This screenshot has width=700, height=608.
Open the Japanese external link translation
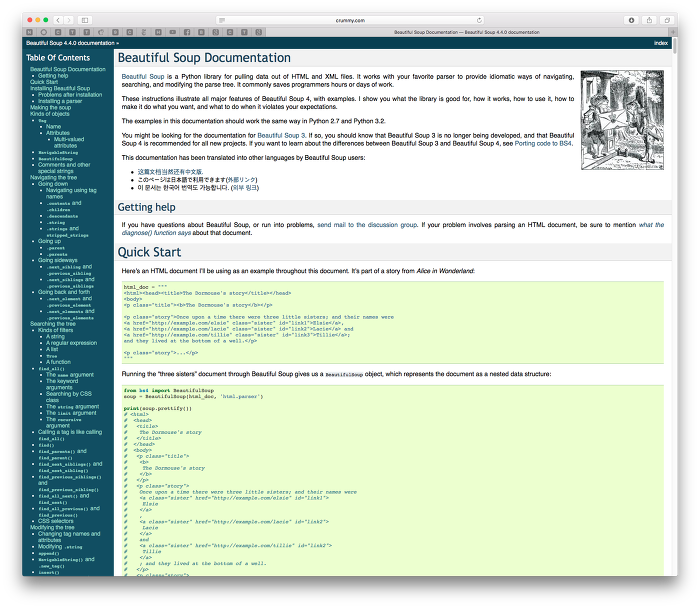242,180
